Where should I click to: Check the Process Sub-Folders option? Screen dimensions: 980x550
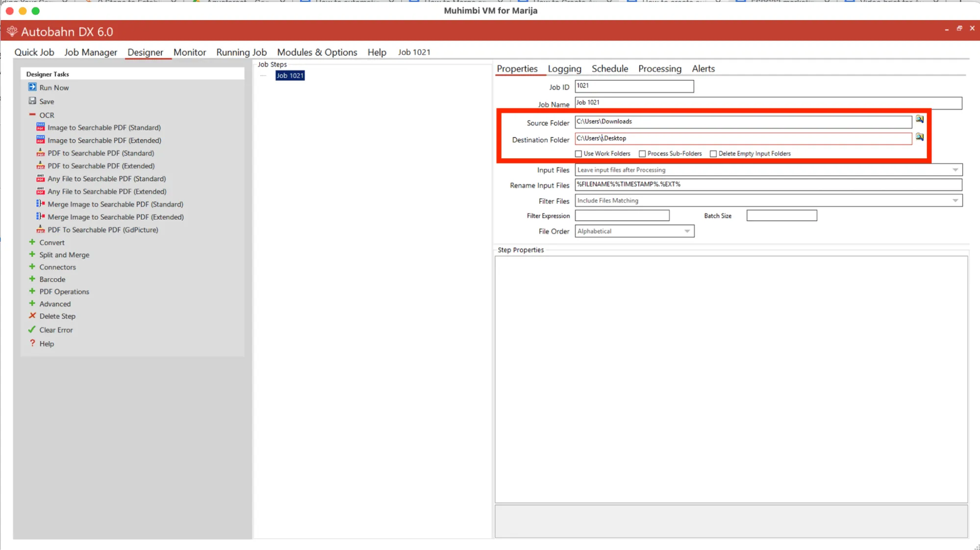pos(642,154)
